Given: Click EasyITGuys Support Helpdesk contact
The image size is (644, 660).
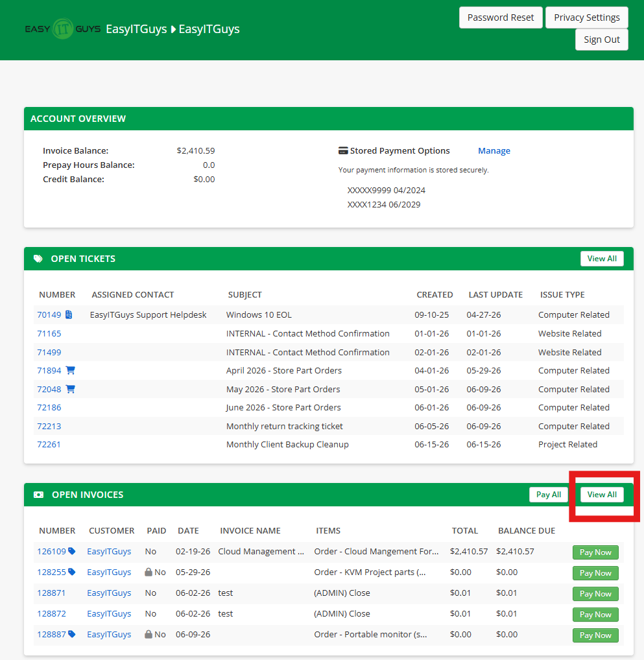Looking at the screenshot, I should (148, 315).
